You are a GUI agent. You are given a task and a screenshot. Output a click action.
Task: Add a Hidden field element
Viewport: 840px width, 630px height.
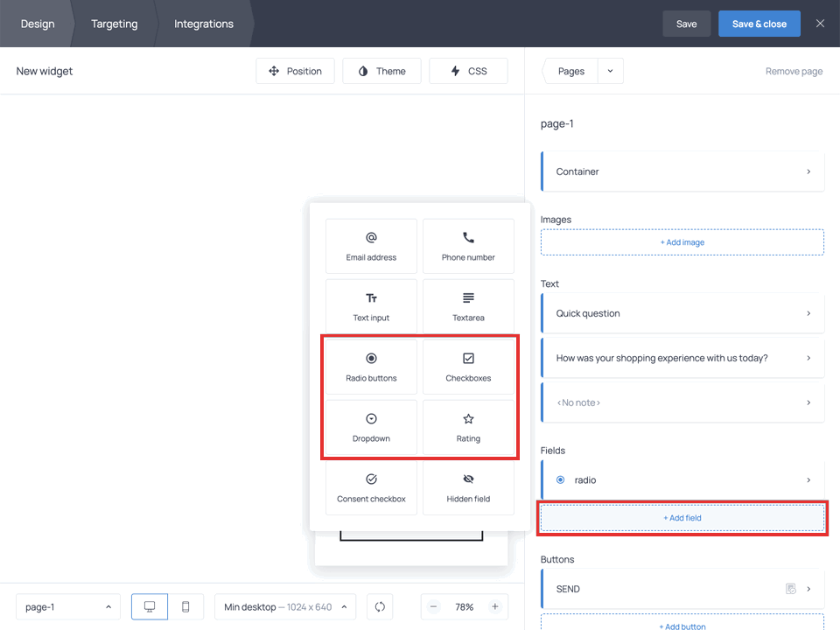(468, 487)
